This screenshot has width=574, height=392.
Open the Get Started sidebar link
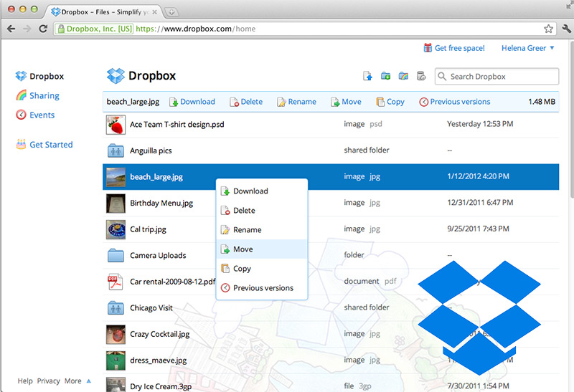click(x=51, y=145)
